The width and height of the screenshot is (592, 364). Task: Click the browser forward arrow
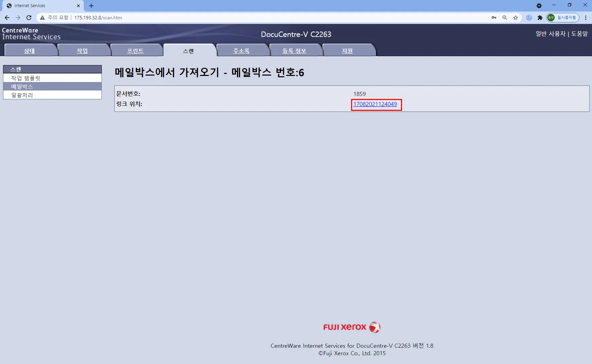(18, 18)
